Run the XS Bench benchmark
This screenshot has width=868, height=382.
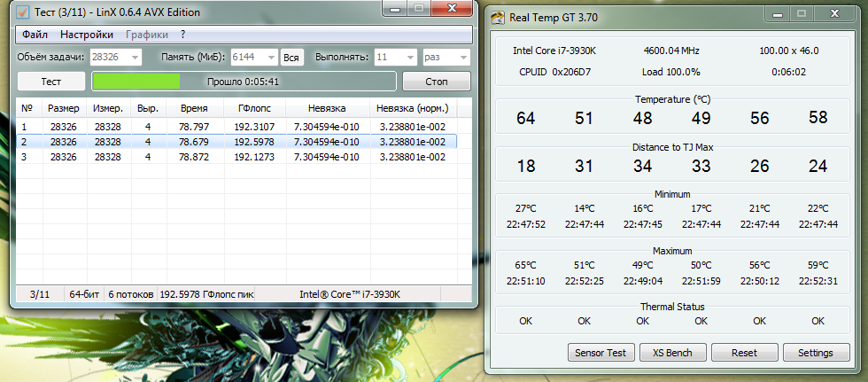(x=672, y=352)
